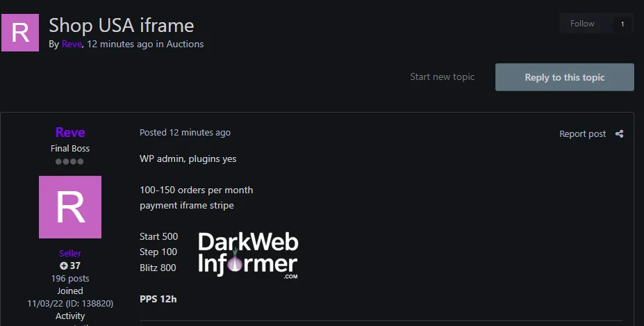Viewport: 644px width, 326px height.
Task: Click the rank dots under Final Boss
Action: tap(69, 161)
